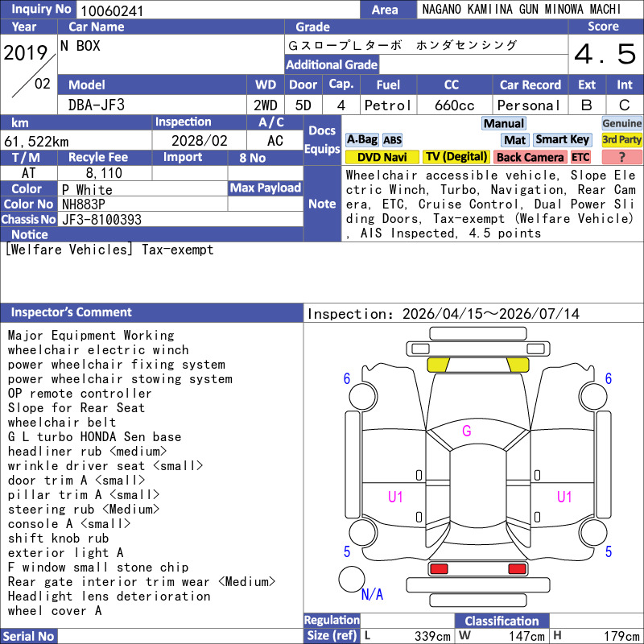This screenshot has width=644, height=644.
Task: Click the red question mark badge
Action: click(x=621, y=157)
